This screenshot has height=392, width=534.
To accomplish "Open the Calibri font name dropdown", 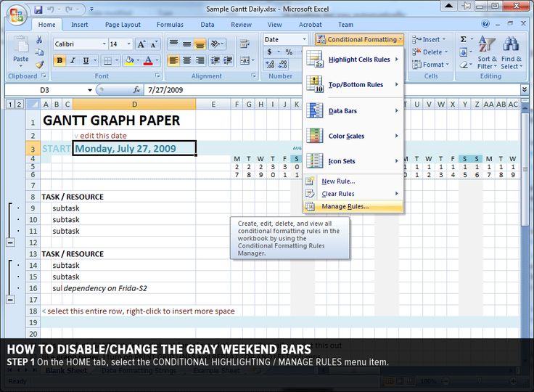I will 104,44.
